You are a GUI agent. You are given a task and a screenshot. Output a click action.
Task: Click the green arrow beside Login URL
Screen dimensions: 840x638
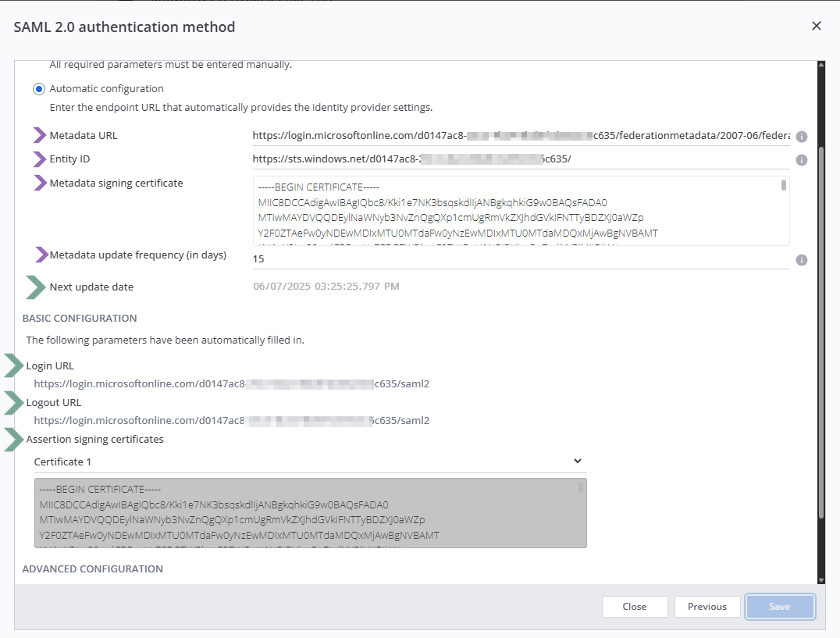coord(14,365)
